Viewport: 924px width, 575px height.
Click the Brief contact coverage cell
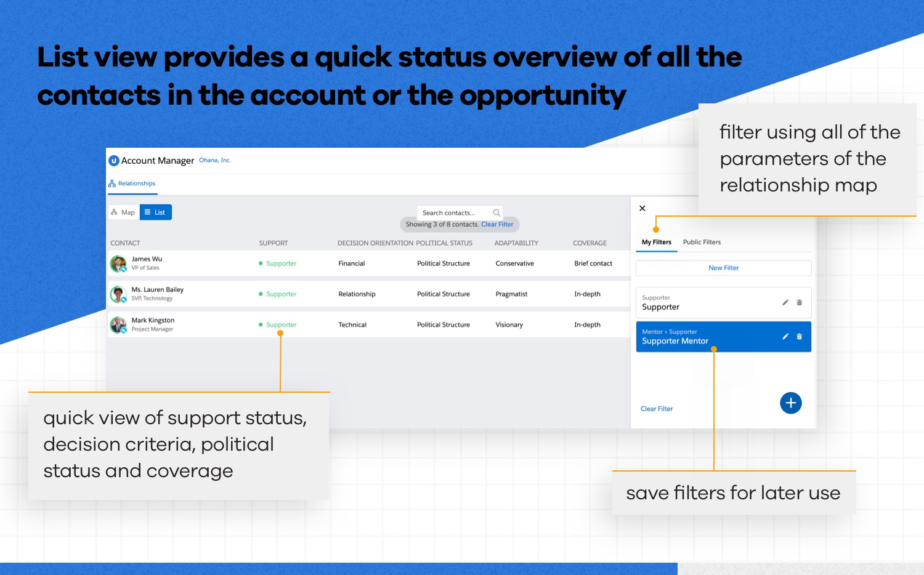(593, 263)
